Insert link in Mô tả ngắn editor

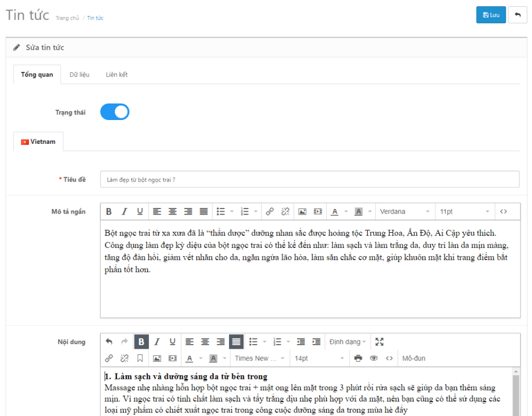pyautogui.click(x=270, y=212)
